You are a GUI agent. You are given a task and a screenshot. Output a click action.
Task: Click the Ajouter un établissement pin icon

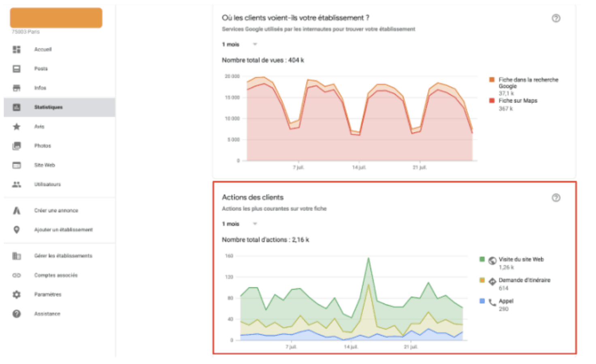[x=17, y=230]
